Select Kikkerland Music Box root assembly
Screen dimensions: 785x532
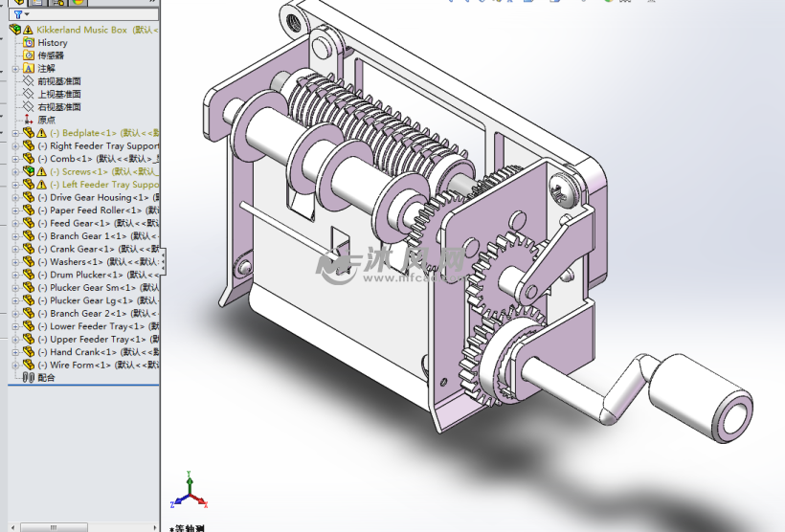[82, 30]
